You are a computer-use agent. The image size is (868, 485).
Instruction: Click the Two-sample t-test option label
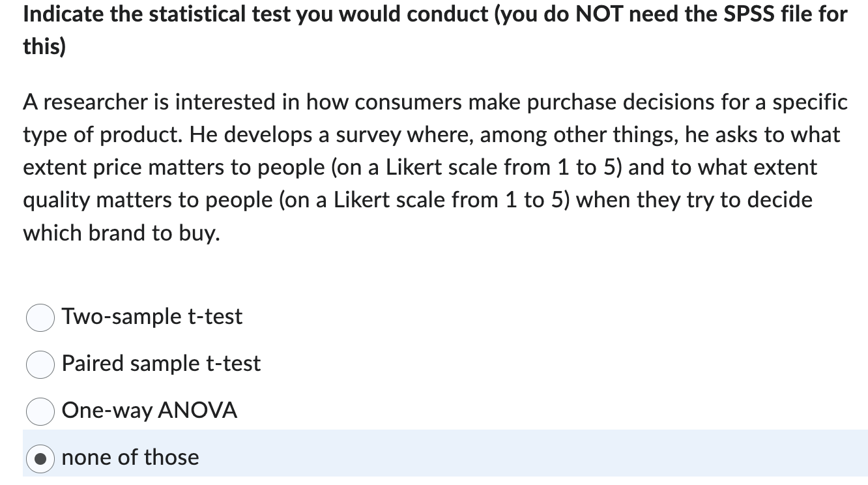pyautogui.click(x=152, y=317)
